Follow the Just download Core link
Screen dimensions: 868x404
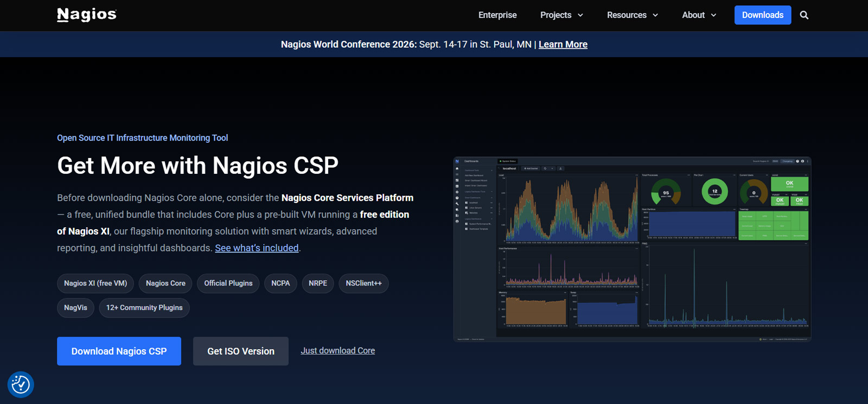pyautogui.click(x=337, y=351)
